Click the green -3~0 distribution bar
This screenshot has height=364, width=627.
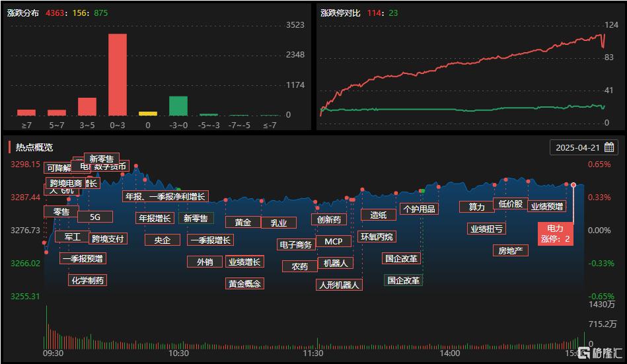[x=178, y=106]
